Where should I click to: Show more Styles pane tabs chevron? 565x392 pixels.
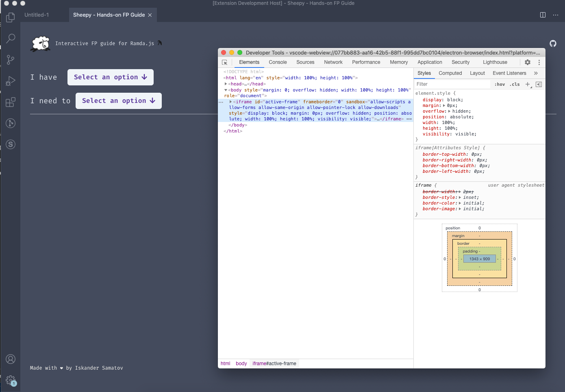coord(536,73)
